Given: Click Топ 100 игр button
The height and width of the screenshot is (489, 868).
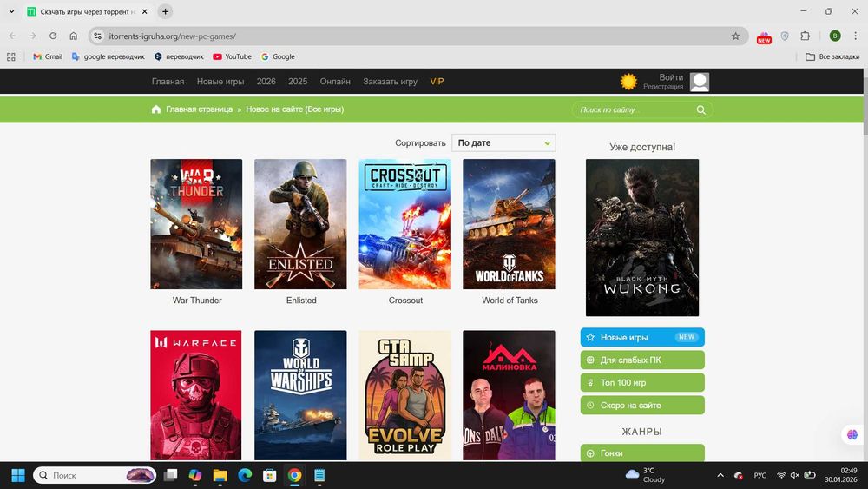Looking at the screenshot, I should click(642, 383).
